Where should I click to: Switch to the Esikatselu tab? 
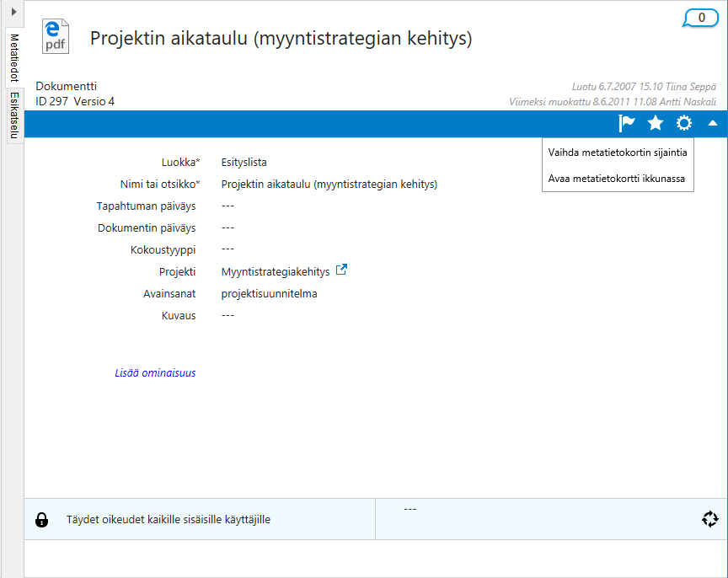[x=14, y=115]
